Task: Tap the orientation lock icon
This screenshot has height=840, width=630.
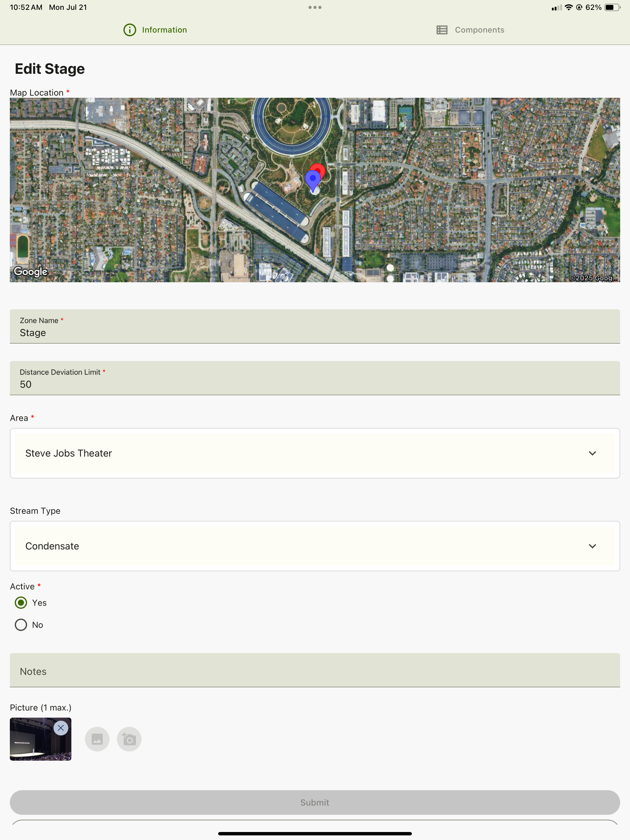Action: tap(579, 7)
